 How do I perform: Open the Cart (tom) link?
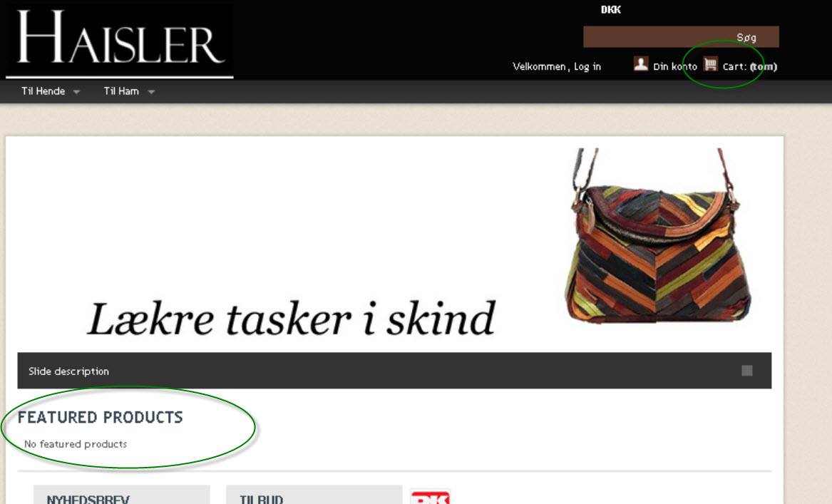pyautogui.click(x=750, y=66)
